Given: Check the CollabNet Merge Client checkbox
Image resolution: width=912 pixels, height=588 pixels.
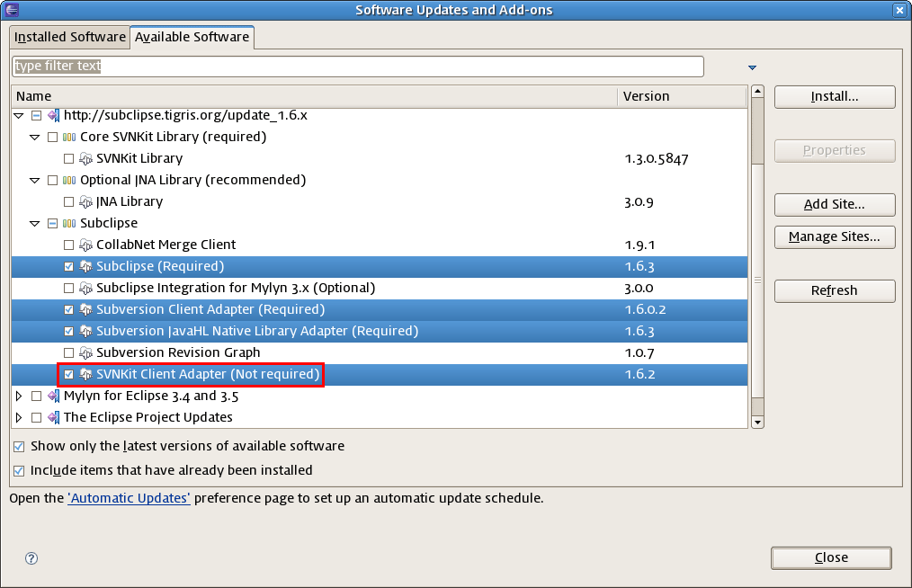Looking at the screenshot, I should click(x=68, y=245).
